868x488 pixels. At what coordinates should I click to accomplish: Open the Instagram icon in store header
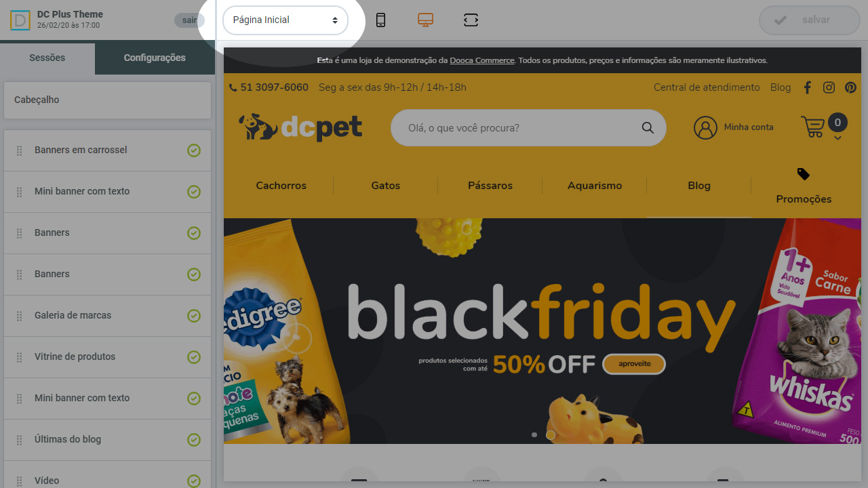(829, 87)
